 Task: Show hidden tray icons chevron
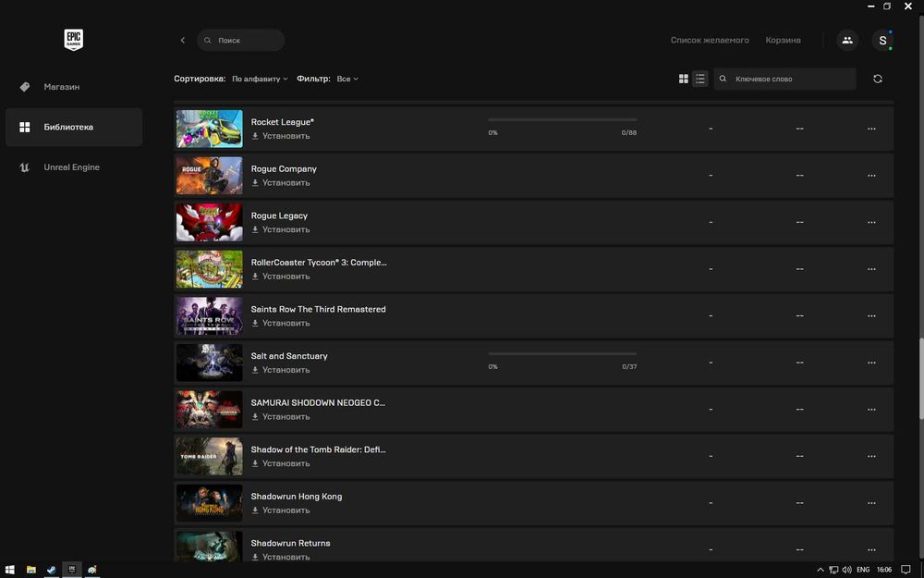820,570
